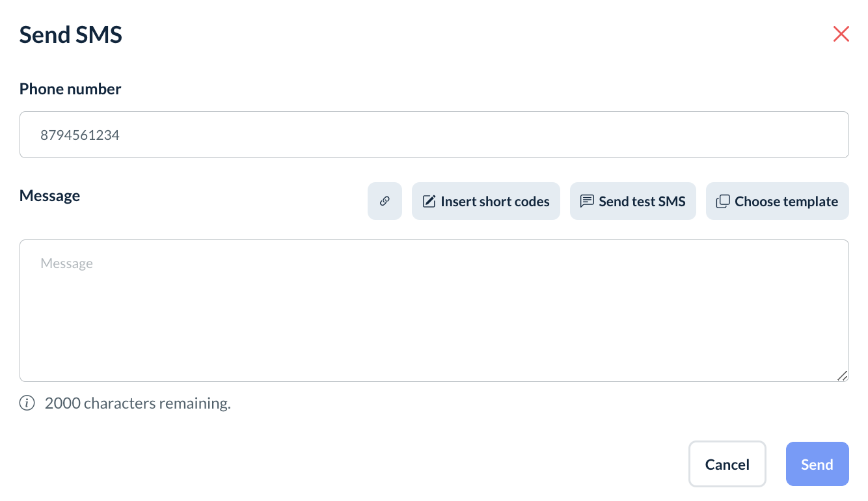Click the Message field label
The width and height of the screenshot is (868, 501).
pos(50,196)
